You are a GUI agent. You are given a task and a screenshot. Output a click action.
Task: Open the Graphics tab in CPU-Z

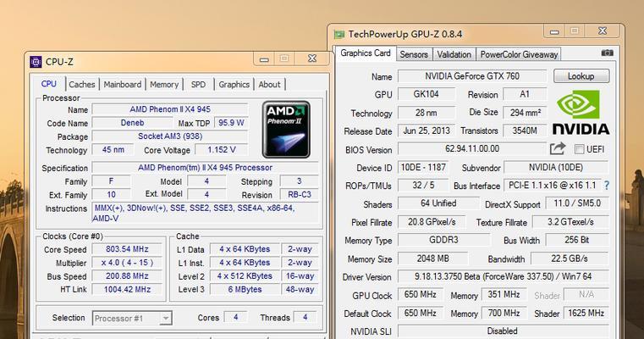(x=234, y=85)
